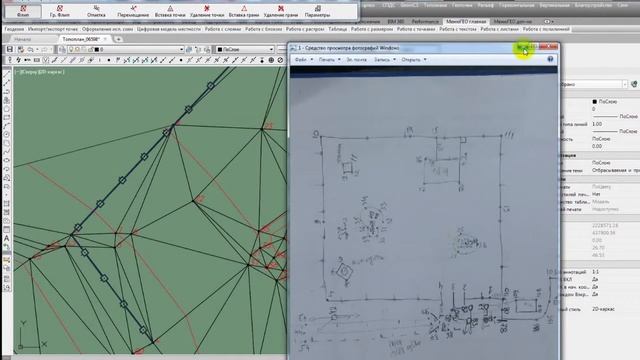Click Эл. почта in photo viewer
640x360 pixels.
[356, 60]
